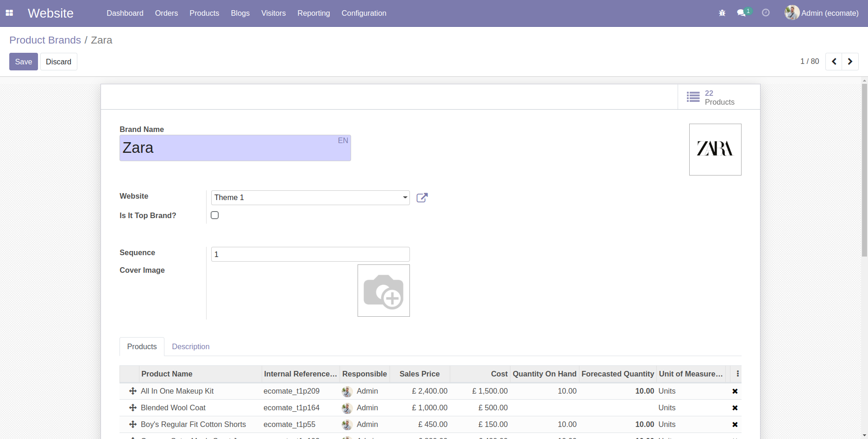
Task: Click reference ecomate_t1p209 cell
Action: [292, 391]
